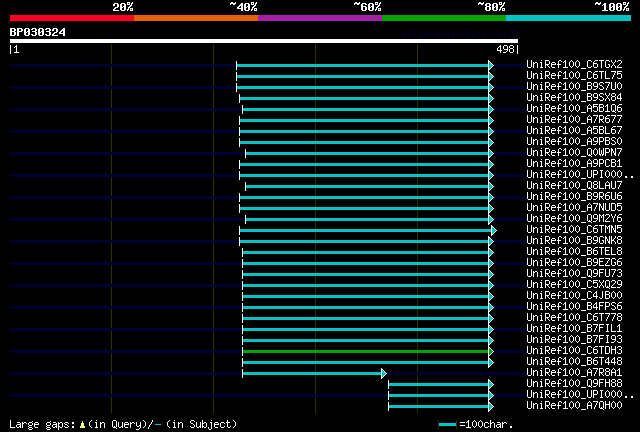
Task: Choose the UniRef100_A9PBS0 entry
Action: click(x=574, y=142)
